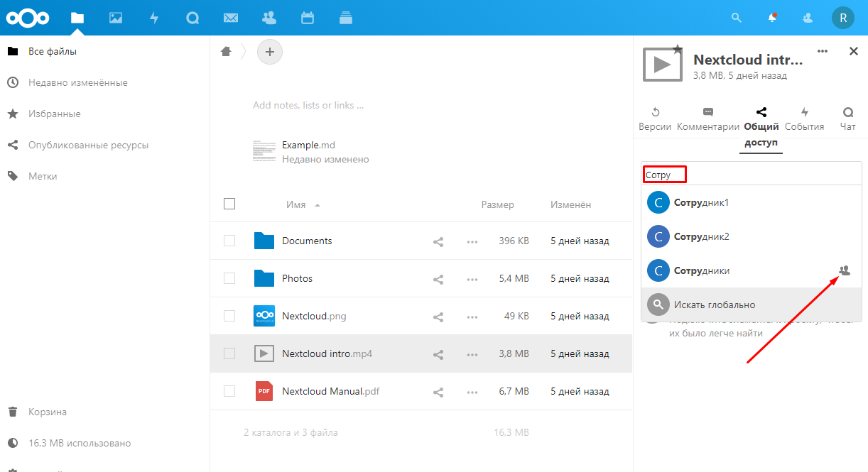The width and height of the screenshot is (868, 472).
Task: Click the Add notes, lists or links field
Action: coord(308,105)
